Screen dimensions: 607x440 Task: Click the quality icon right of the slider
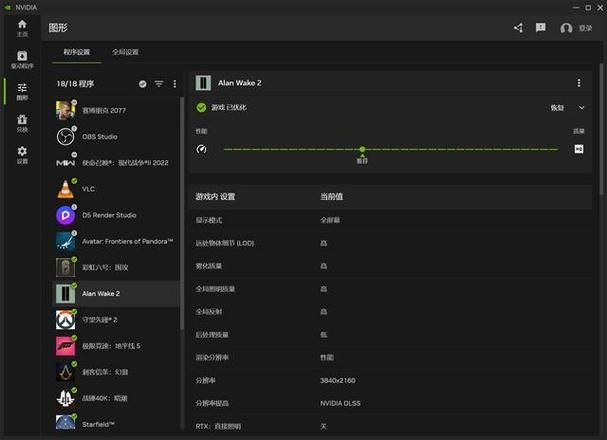[579, 149]
